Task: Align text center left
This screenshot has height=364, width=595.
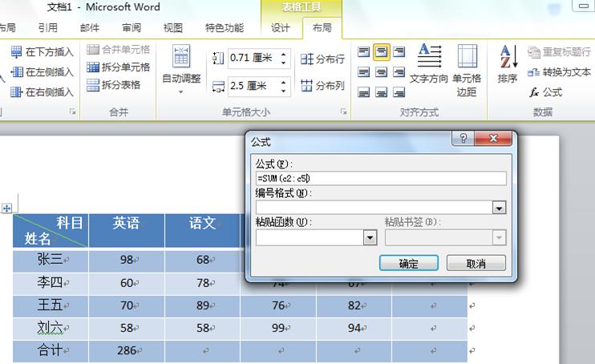Action: tap(363, 71)
